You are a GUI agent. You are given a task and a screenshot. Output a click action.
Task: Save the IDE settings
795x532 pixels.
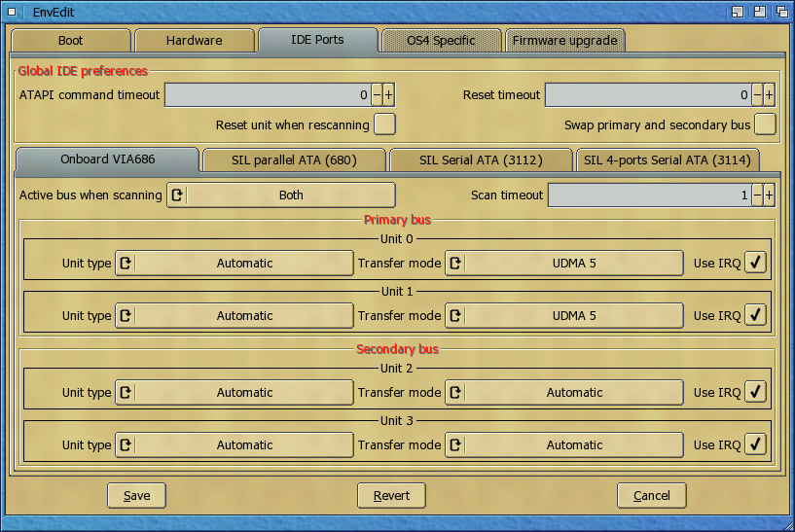pyautogui.click(x=136, y=495)
